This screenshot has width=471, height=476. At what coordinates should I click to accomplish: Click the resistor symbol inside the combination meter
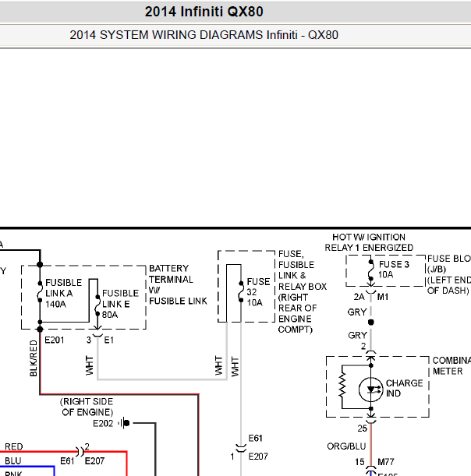click(x=342, y=385)
